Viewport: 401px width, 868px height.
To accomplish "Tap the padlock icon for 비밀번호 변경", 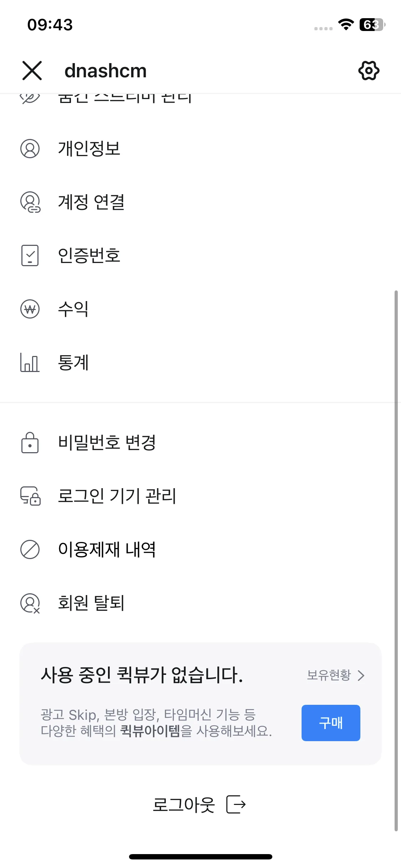I will 30,443.
